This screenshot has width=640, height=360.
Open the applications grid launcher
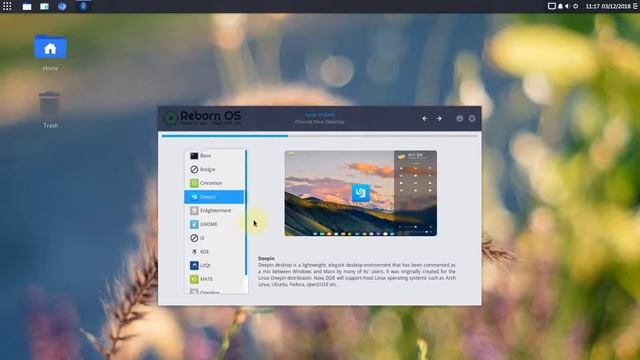7,6
